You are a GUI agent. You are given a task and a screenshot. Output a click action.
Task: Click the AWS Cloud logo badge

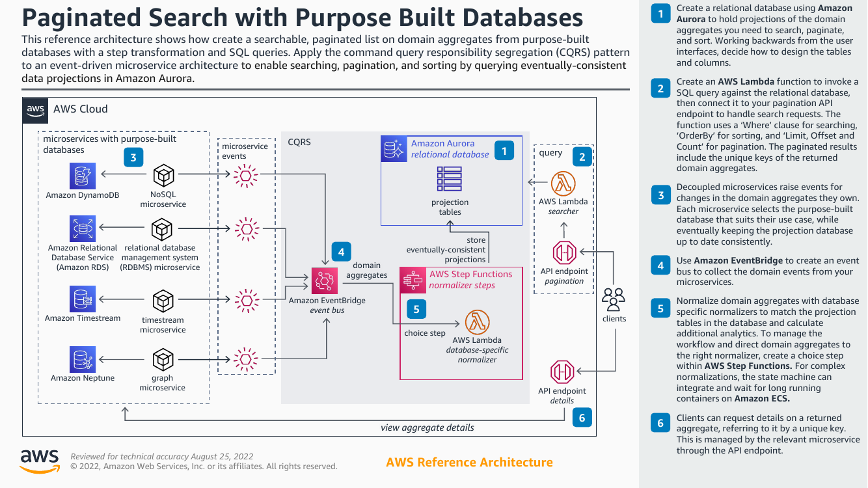tap(36, 109)
